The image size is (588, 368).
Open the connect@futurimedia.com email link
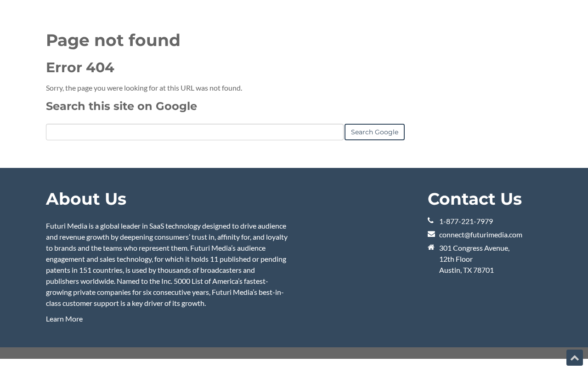[481, 235]
